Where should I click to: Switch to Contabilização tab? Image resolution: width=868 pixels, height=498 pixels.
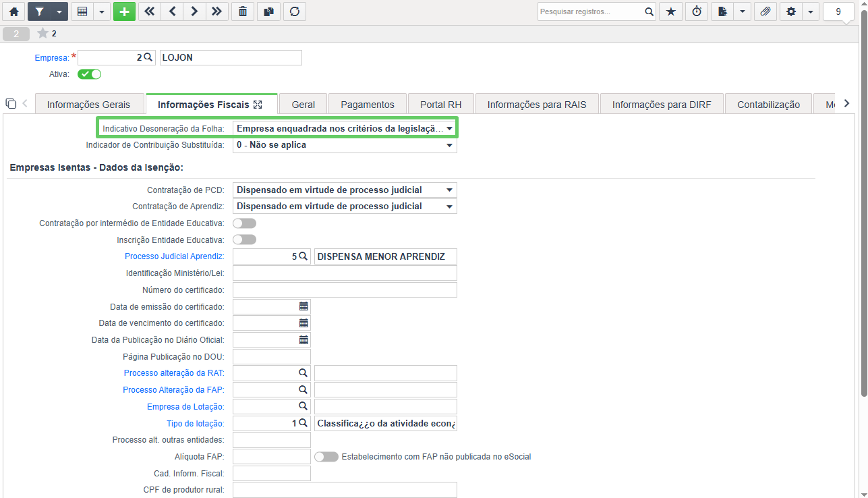pos(769,104)
